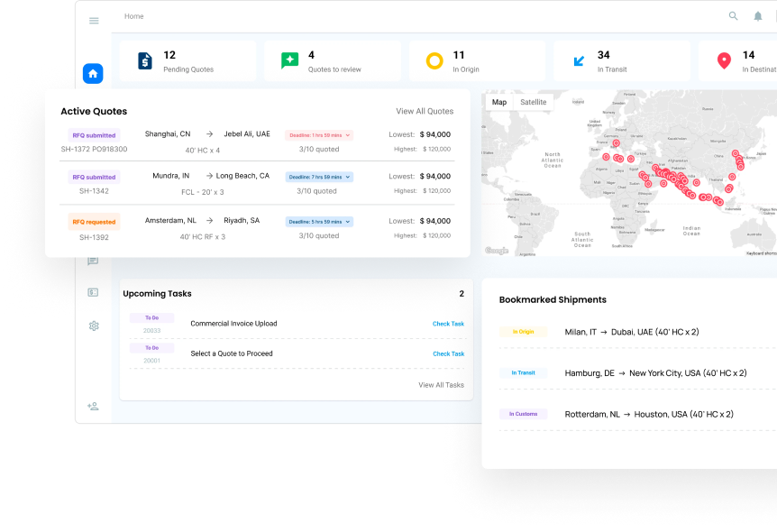Select quote SH-1342

tap(94, 191)
